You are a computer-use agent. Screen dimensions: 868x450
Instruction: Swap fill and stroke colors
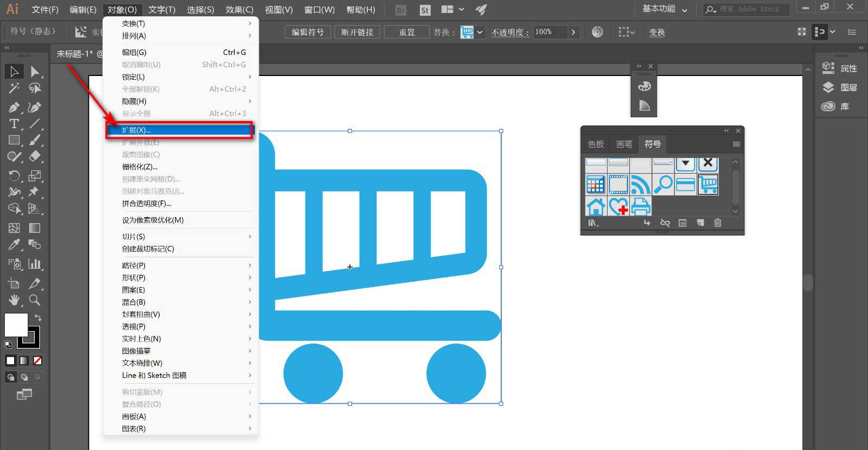(38, 318)
